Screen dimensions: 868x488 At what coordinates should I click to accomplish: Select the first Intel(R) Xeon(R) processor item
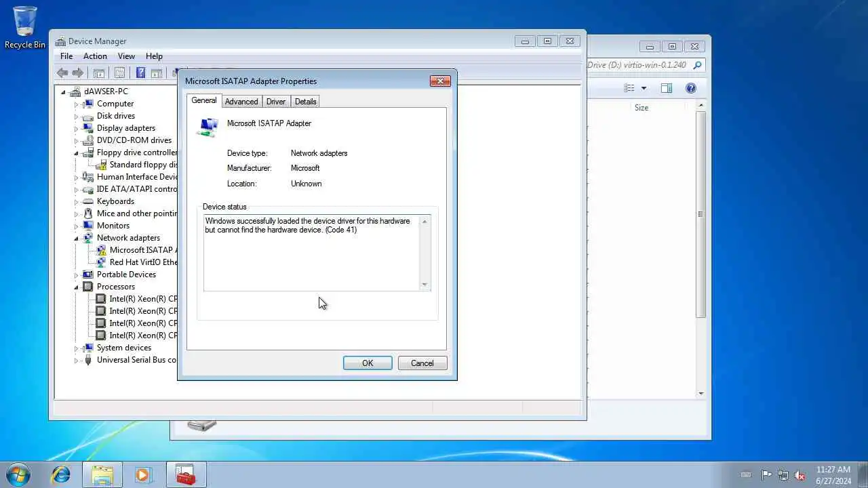tap(142, 299)
